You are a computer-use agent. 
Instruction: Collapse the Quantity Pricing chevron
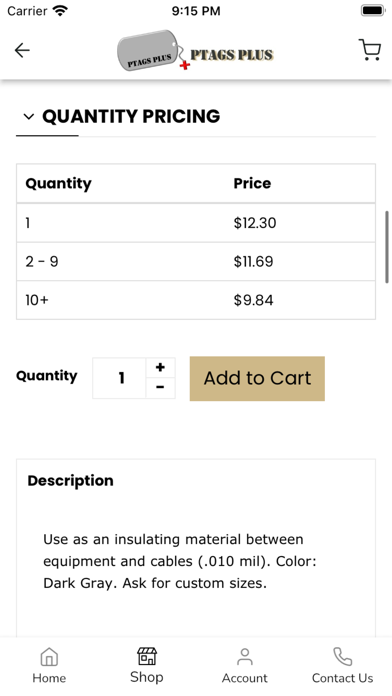point(29,117)
